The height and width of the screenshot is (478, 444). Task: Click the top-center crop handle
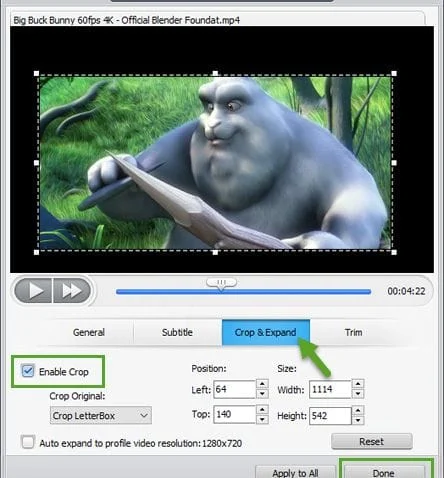click(215, 73)
